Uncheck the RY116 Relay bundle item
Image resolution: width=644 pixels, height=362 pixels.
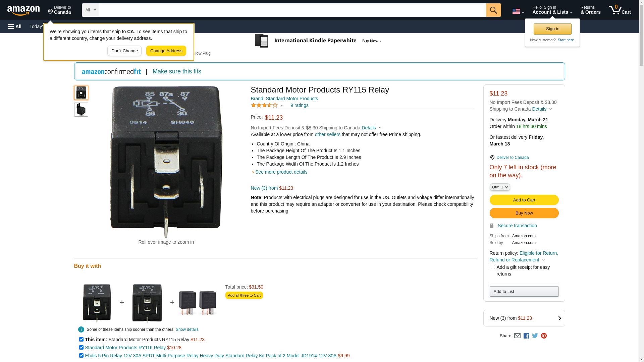[x=81, y=348]
